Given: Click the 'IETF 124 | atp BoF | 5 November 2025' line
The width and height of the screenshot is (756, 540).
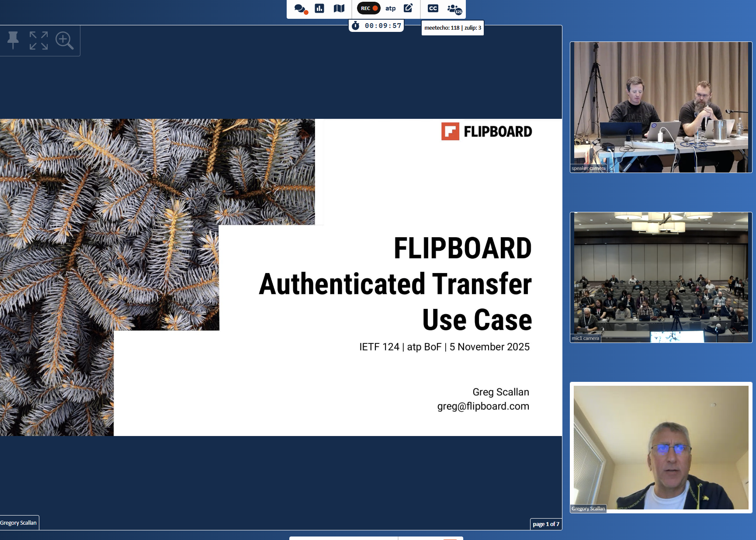Looking at the screenshot, I should point(444,347).
